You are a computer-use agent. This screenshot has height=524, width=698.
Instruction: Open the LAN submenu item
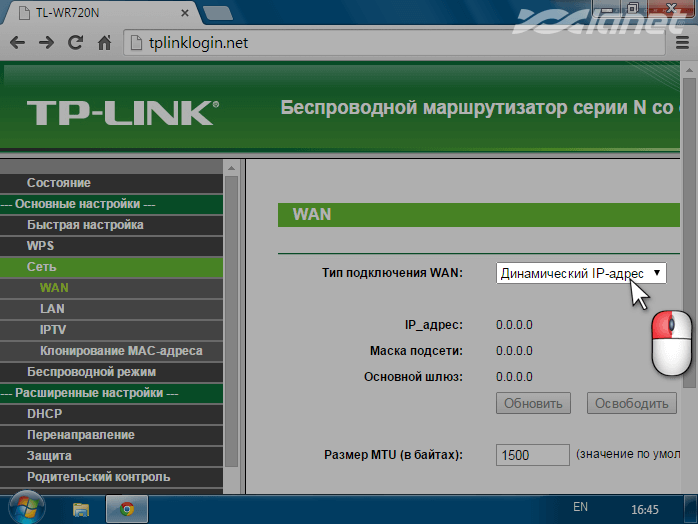pos(111,309)
